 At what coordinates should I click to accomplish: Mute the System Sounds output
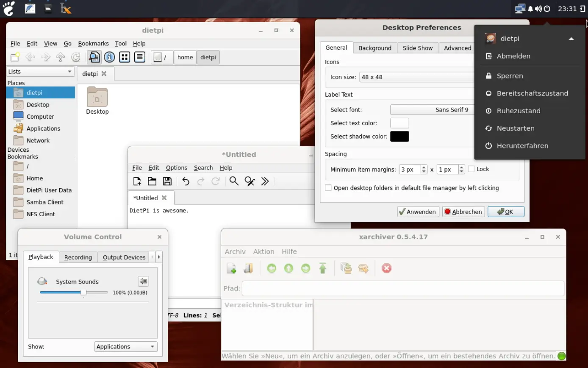(x=143, y=281)
